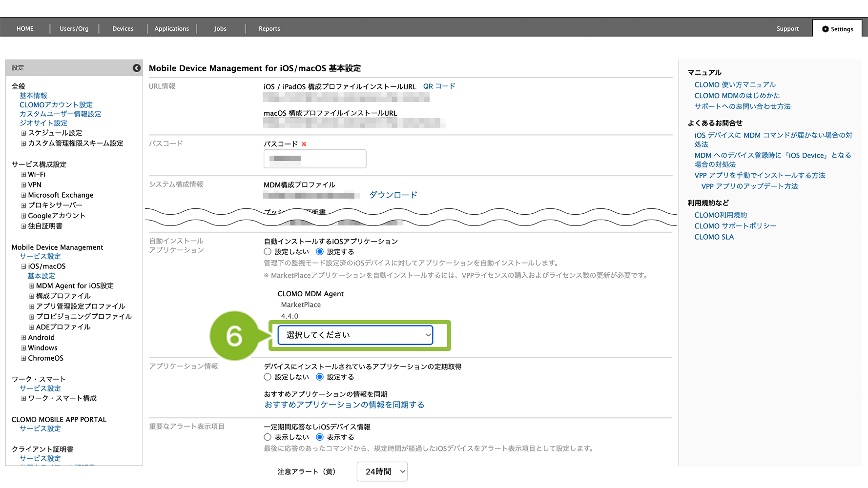868x488 pixels.
Task: Open the 24時間 caution alert dropdown
Action: tap(382, 471)
